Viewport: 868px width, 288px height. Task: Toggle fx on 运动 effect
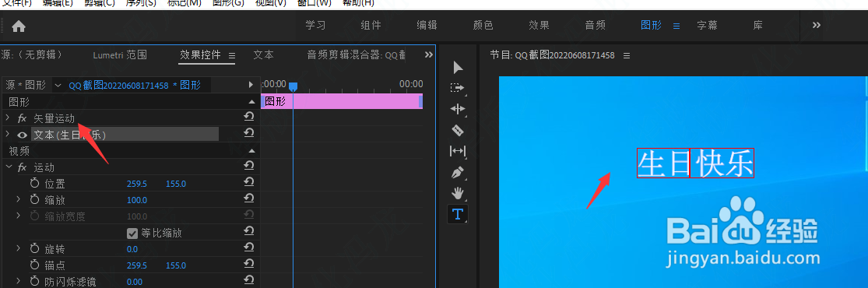point(22,167)
